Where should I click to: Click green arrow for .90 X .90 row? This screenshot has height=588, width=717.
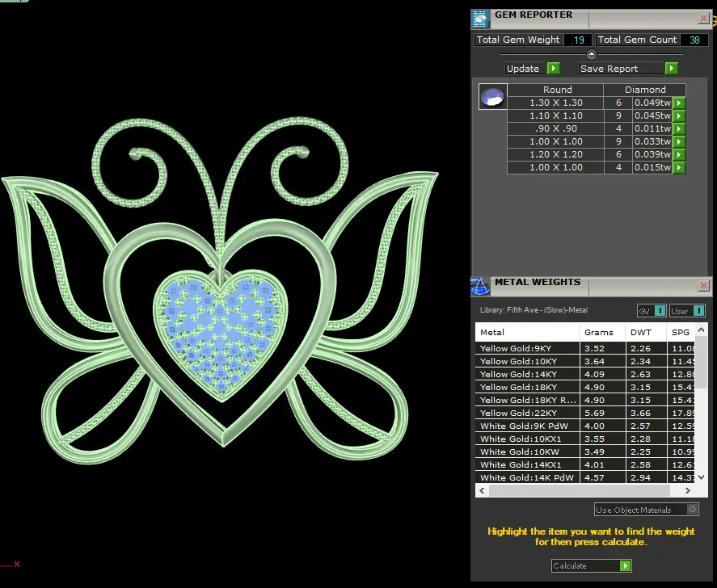(x=679, y=129)
